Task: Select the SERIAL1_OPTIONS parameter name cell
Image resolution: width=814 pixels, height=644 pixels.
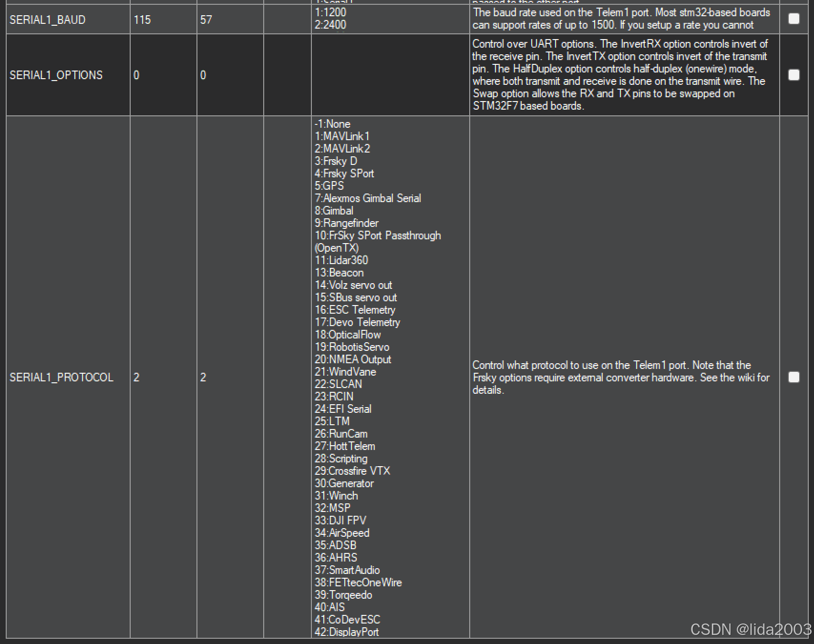Action: click(x=68, y=75)
